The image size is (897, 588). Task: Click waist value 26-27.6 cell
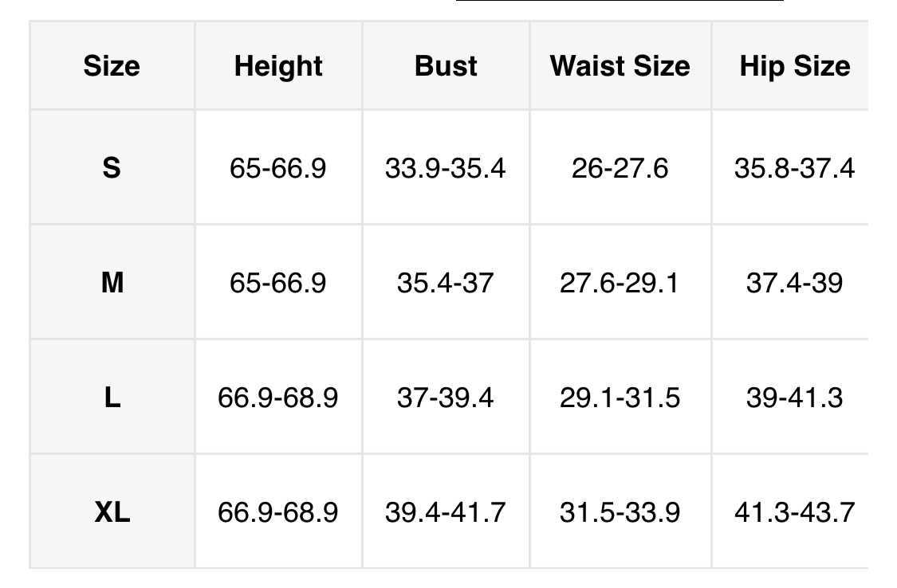[x=620, y=168]
